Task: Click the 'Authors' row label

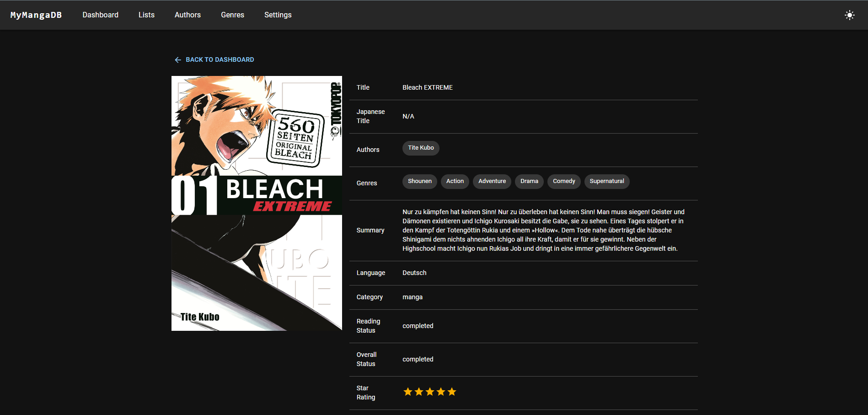Action: (x=368, y=150)
